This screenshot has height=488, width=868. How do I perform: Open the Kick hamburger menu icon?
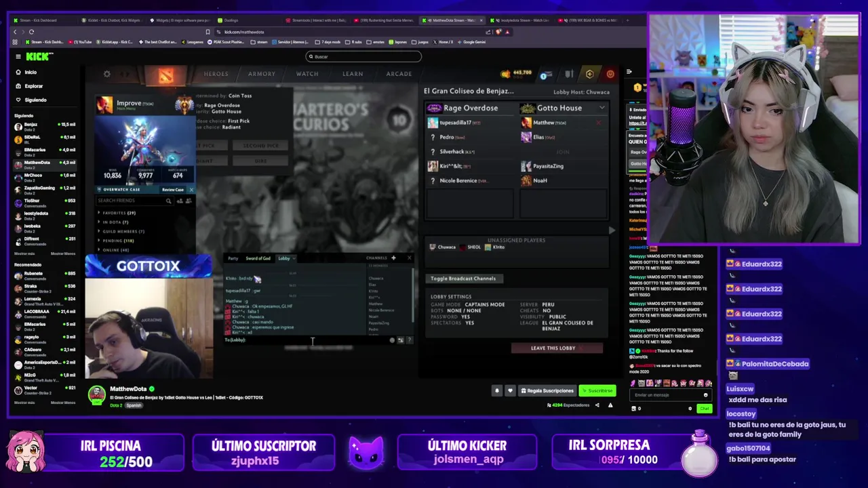pos(18,56)
